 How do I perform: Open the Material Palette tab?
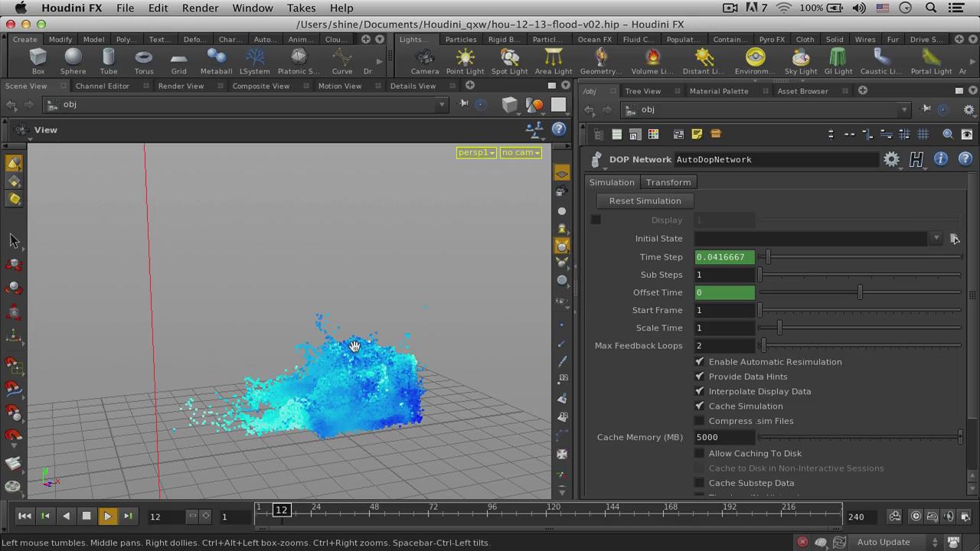coord(718,91)
